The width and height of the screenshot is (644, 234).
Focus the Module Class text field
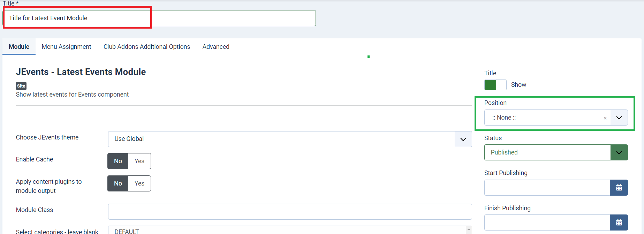290,212
